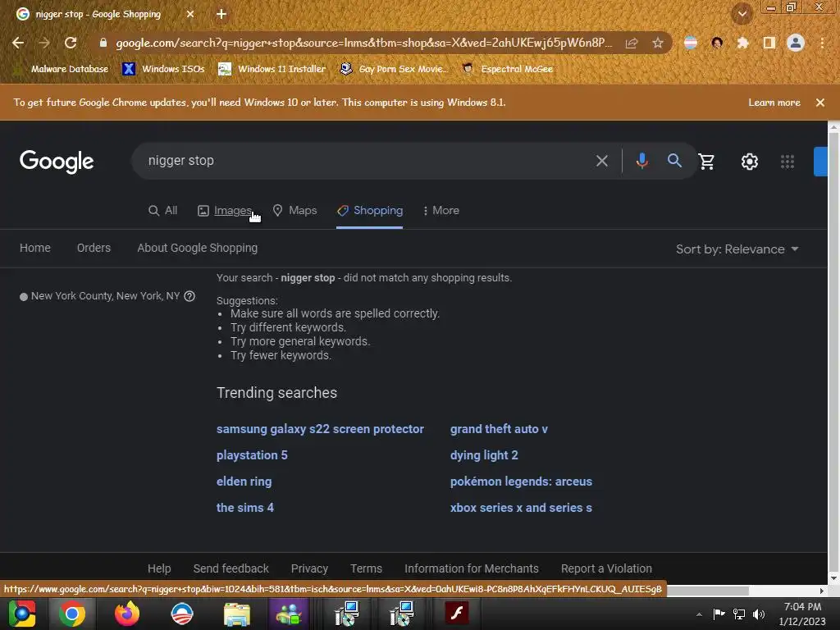840x630 pixels.
Task: Click the location help question mark
Action: click(189, 296)
